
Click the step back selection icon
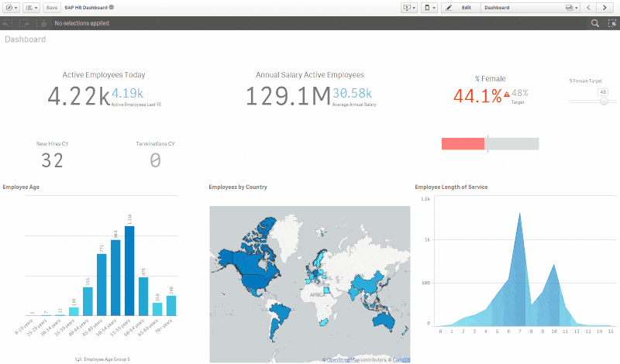pyautogui.click(x=9, y=23)
